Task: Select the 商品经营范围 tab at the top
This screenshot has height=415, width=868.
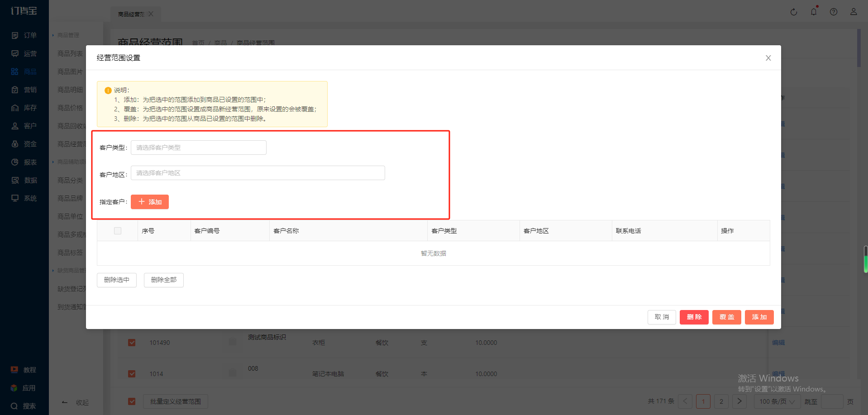Action: (131, 14)
